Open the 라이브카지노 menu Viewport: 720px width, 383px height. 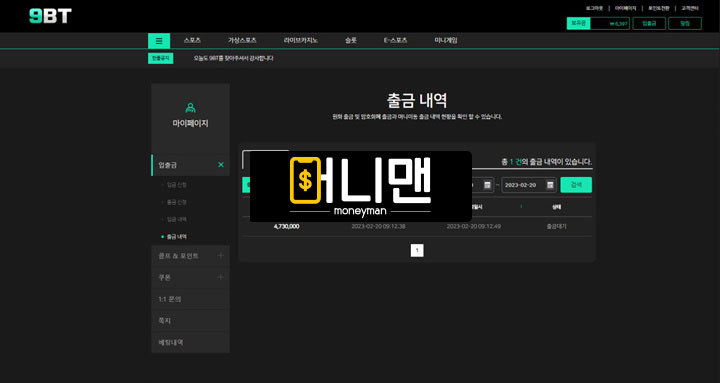pyautogui.click(x=301, y=40)
